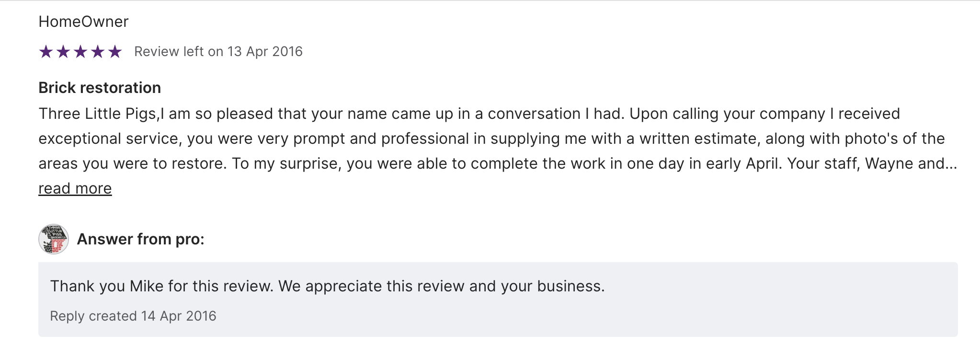This screenshot has width=980, height=346.
Task: Open the Three Little Pigs pro avatar
Action: click(53, 239)
